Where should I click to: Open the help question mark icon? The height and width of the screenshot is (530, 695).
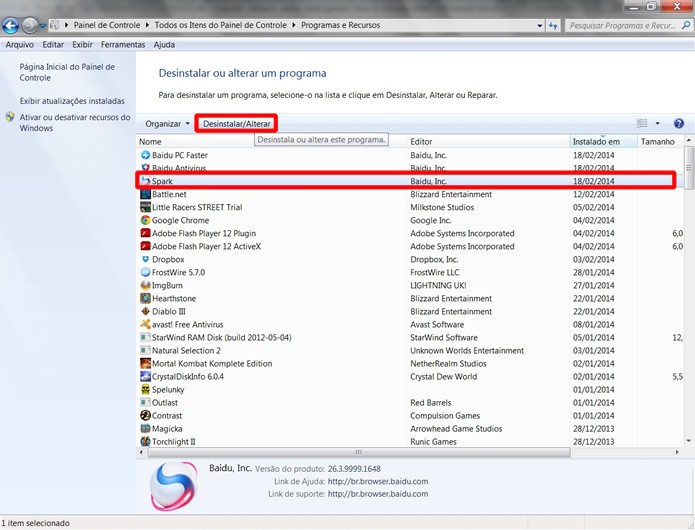679,124
